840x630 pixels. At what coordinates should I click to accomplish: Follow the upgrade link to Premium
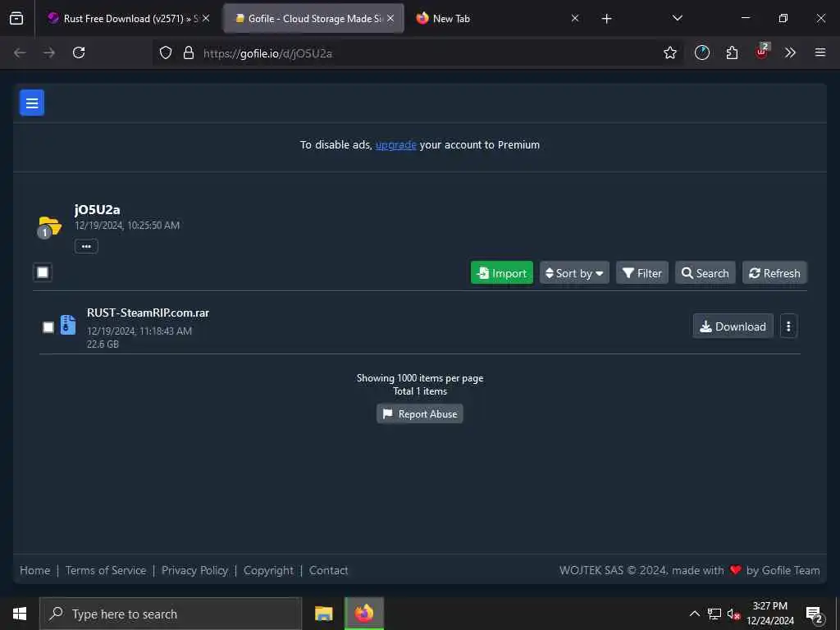tap(396, 144)
